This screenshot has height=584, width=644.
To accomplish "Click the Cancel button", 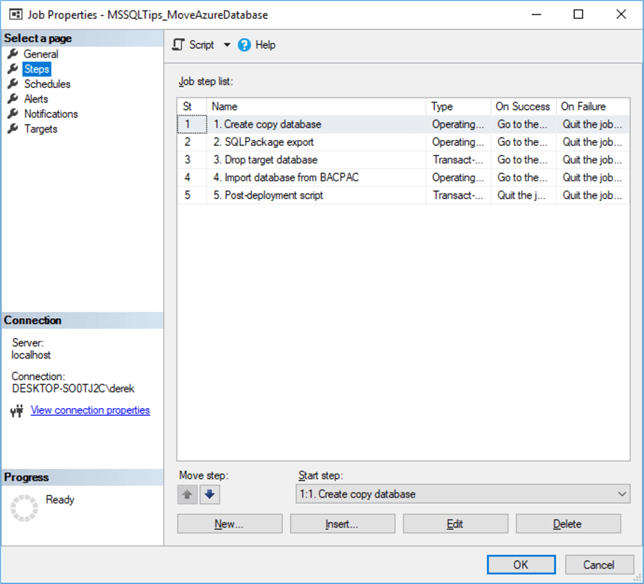I will pos(599,565).
